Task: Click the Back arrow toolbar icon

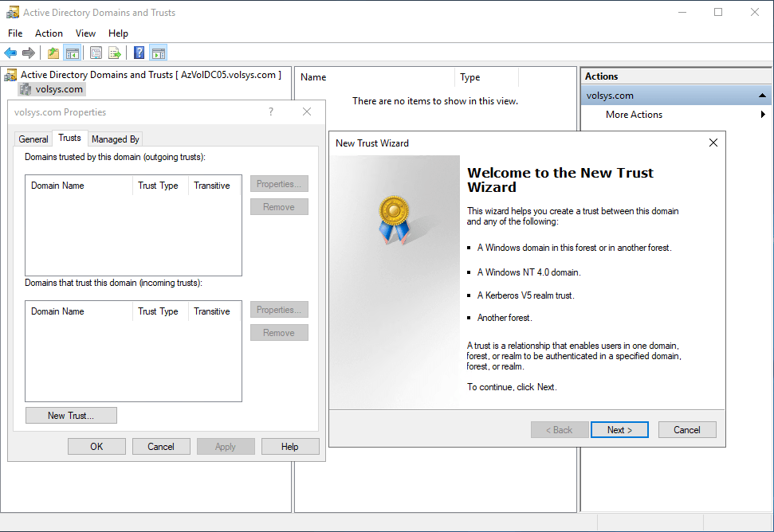Action: [x=10, y=53]
